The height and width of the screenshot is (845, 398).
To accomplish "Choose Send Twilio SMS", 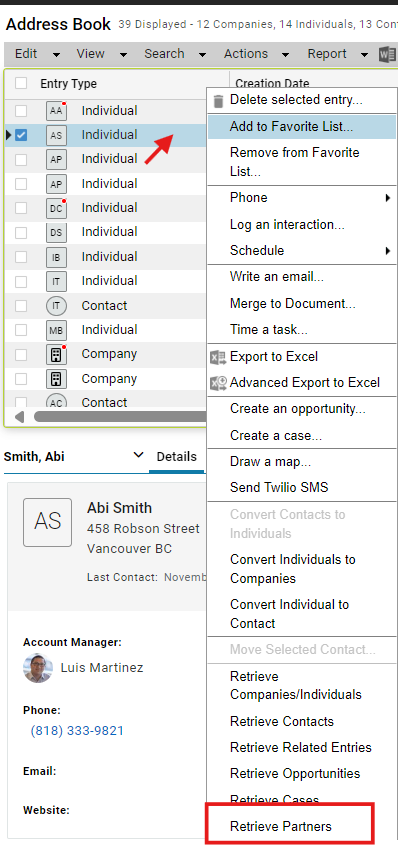I will coord(302,488).
